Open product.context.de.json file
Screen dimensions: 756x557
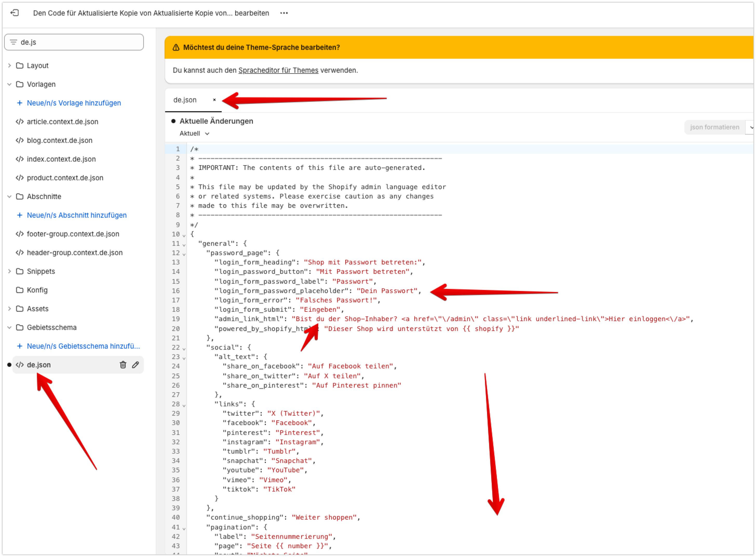pos(65,178)
